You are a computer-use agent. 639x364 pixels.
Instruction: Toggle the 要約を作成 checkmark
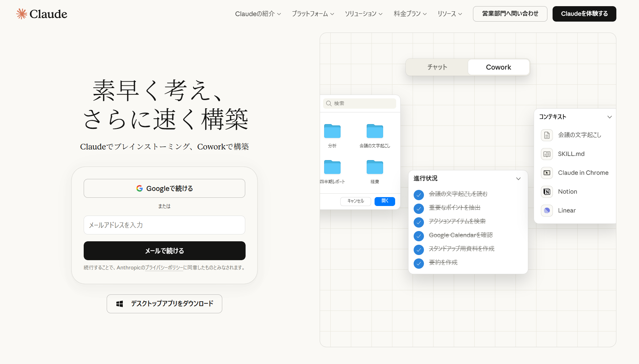click(x=418, y=263)
